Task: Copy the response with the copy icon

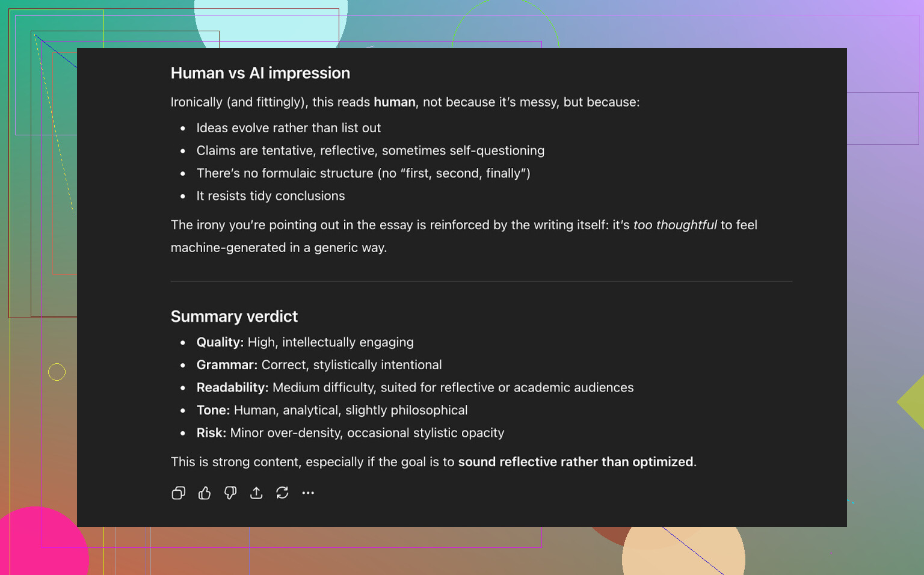Action: pos(179,493)
